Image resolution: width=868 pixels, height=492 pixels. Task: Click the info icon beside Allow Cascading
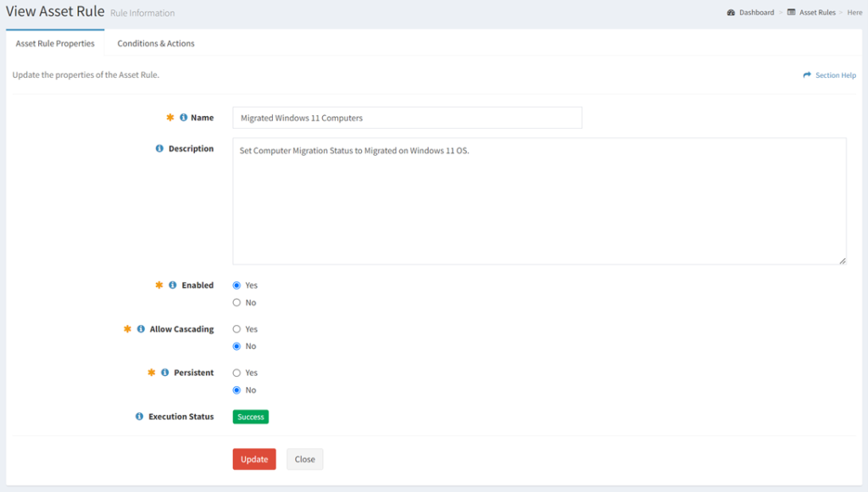[x=139, y=329]
